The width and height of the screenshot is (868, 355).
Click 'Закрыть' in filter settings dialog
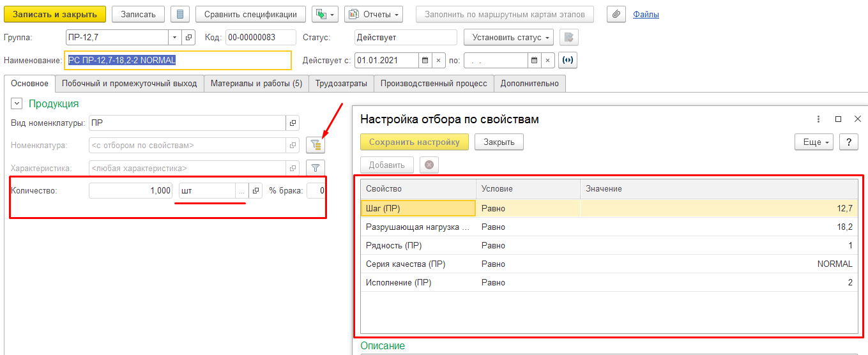point(499,142)
